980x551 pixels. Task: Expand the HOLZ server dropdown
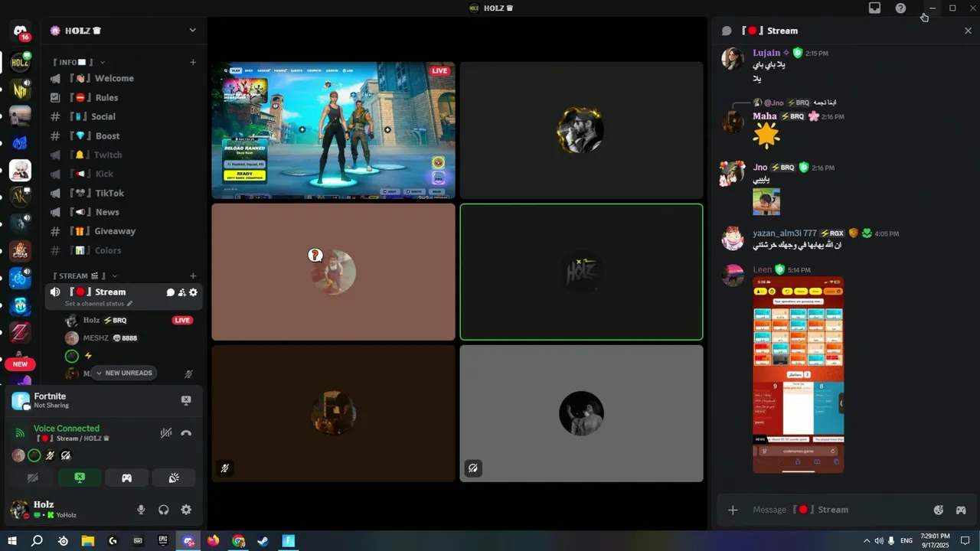192,31
